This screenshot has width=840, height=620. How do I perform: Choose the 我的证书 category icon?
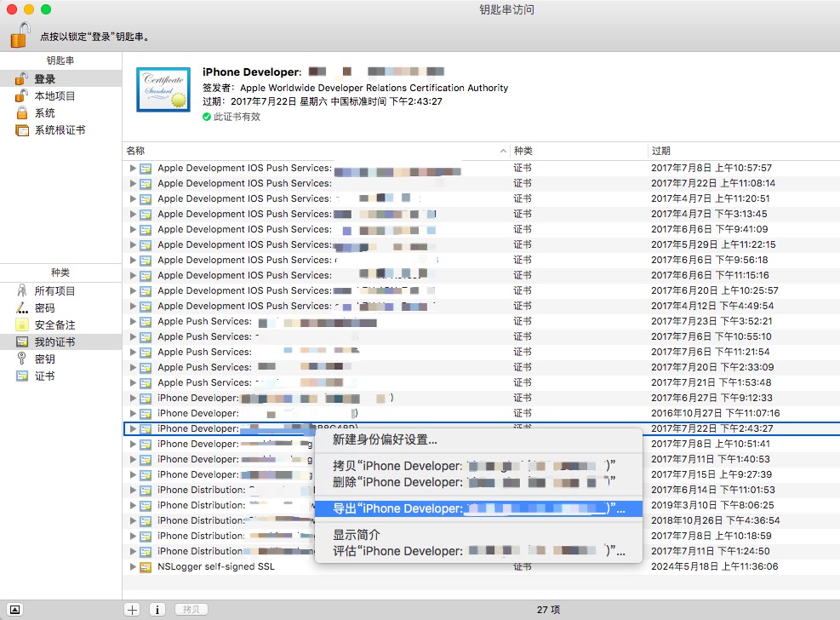click(x=22, y=342)
